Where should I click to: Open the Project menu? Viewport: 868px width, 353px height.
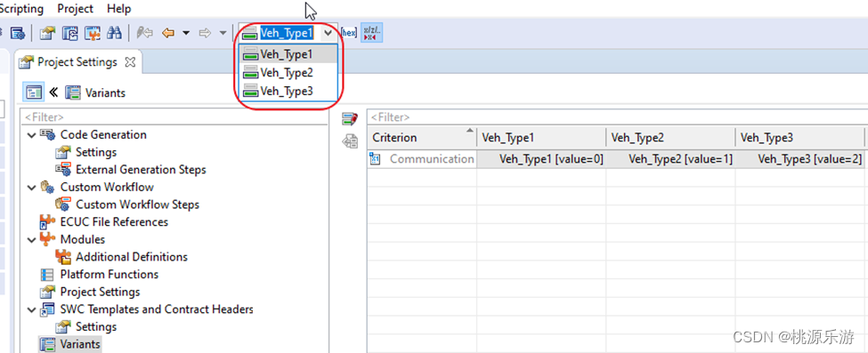[x=76, y=9]
